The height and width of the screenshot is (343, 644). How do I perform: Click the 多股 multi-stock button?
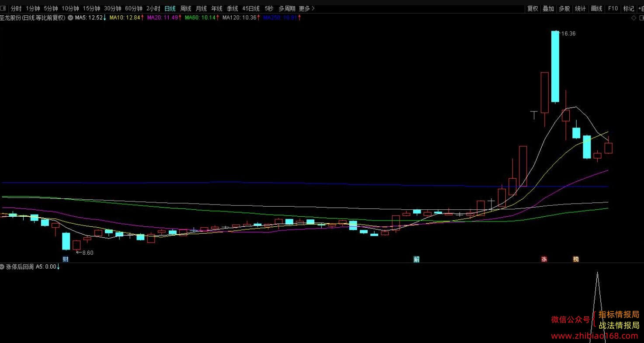coord(564,8)
